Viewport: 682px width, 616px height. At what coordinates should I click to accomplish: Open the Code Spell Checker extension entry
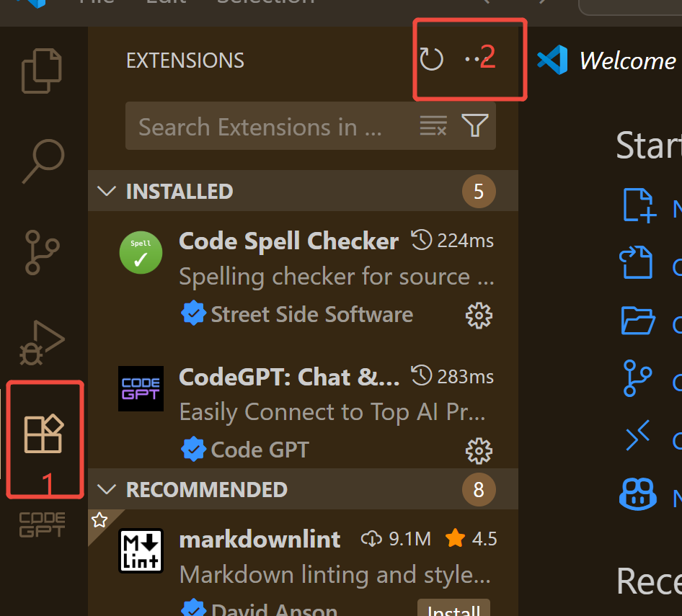pyautogui.click(x=288, y=241)
